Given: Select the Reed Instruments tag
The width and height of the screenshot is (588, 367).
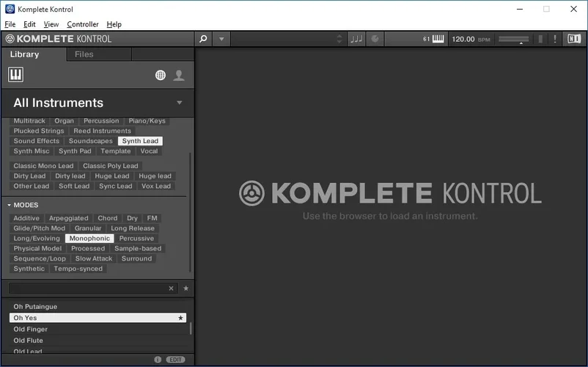Looking at the screenshot, I should coord(103,131).
